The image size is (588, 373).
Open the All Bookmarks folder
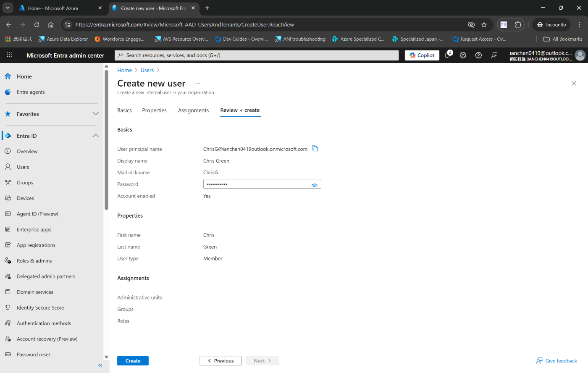(563, 39)
